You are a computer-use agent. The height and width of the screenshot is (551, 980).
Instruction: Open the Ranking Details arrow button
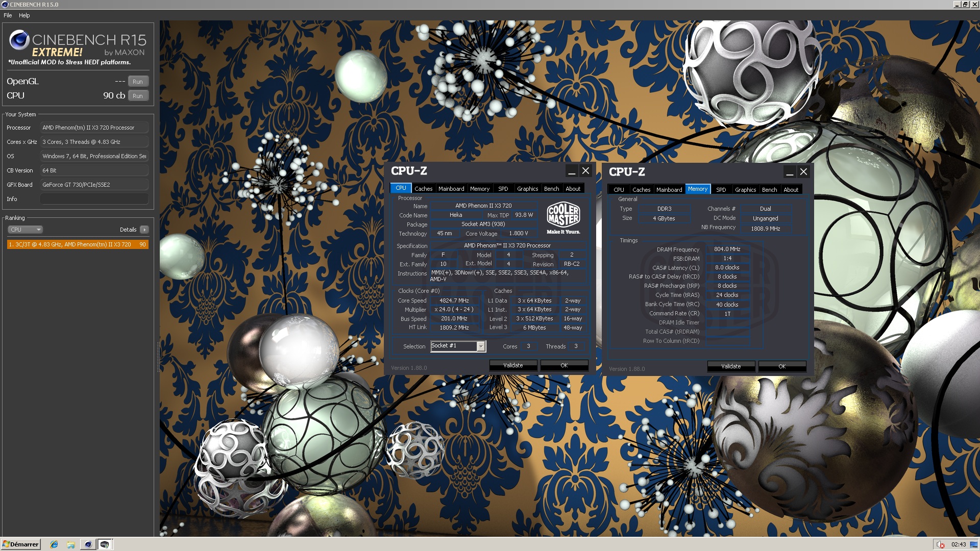click(x=144, y=230)
